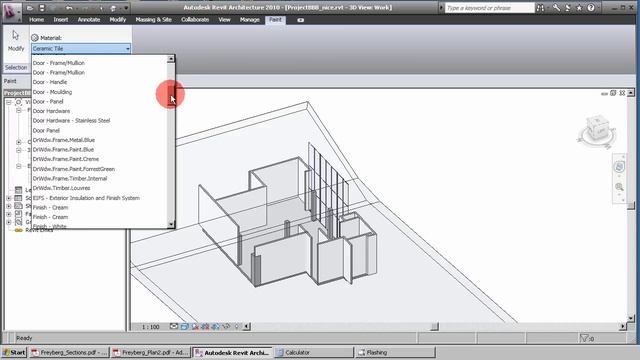Select Door - Panel material
640x360 pixels.
click(x=48, y=101)
